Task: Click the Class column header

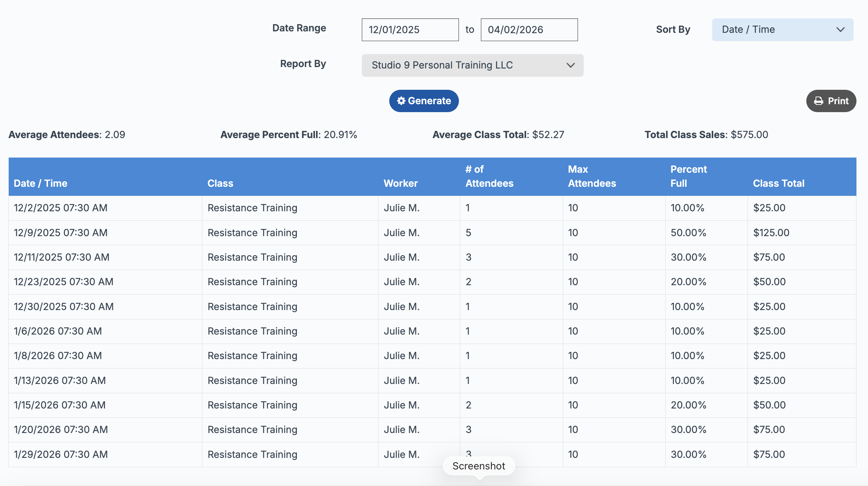Action: pos(220,183)
